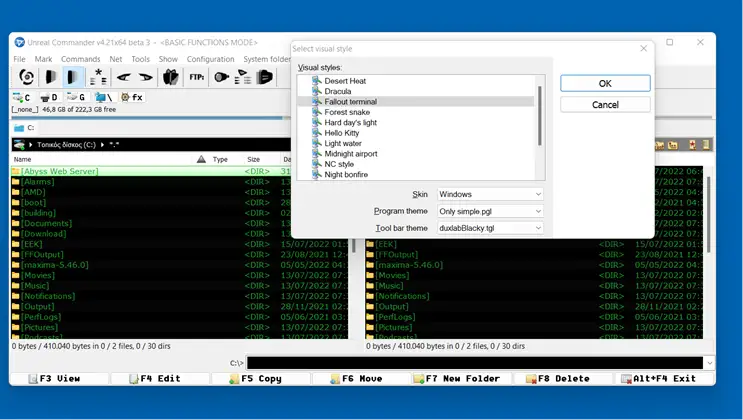The width and height of the screenshot is (743, 420).
Task: Click the refresh swirl toolbar icon
Action: click(x=27, y=77)
